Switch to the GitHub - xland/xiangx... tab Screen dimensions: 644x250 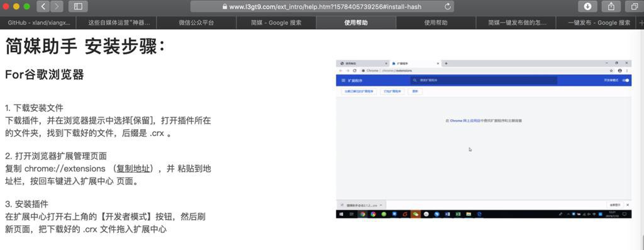(39, 23)
